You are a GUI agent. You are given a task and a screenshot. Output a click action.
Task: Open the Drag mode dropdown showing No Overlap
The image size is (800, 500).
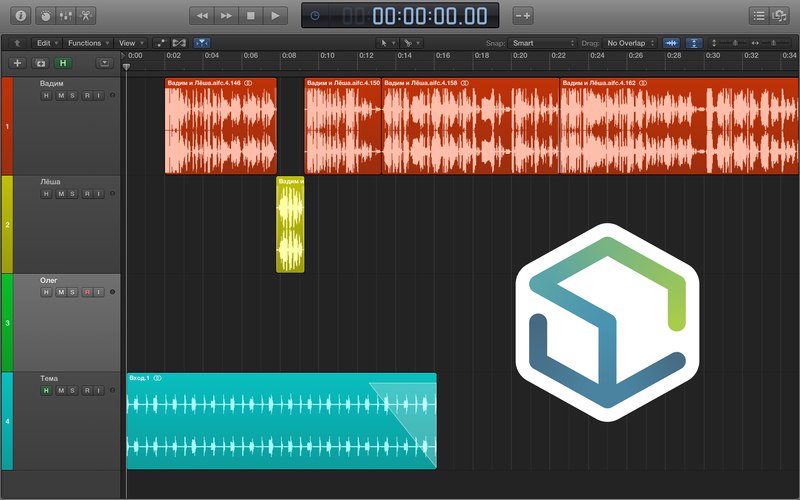coord(630,43)
